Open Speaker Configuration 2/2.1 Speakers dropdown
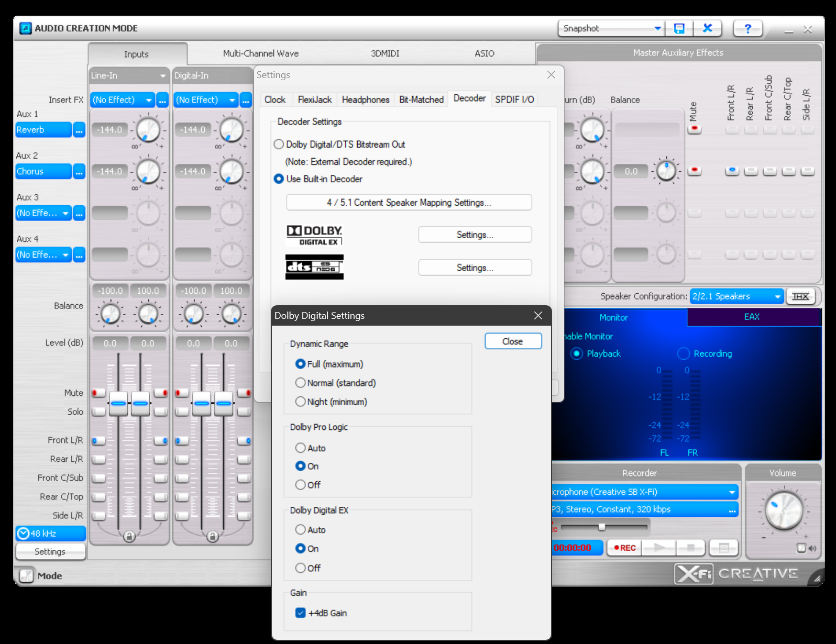Viewport: 836px width, 644px height. coord(737,296)
